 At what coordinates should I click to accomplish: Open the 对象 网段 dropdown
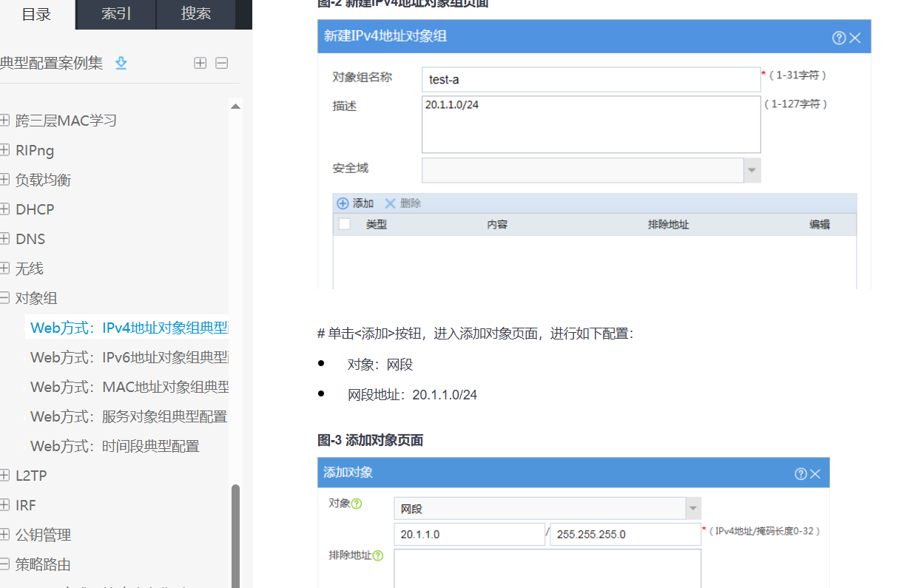pyautogui.click(x=692, y=509)
